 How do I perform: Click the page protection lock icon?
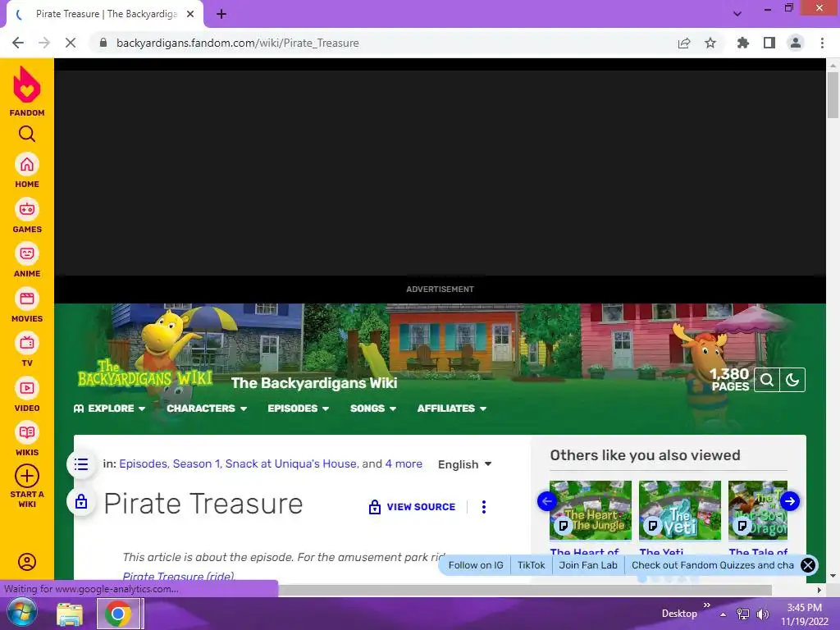(x=81, y=502)
